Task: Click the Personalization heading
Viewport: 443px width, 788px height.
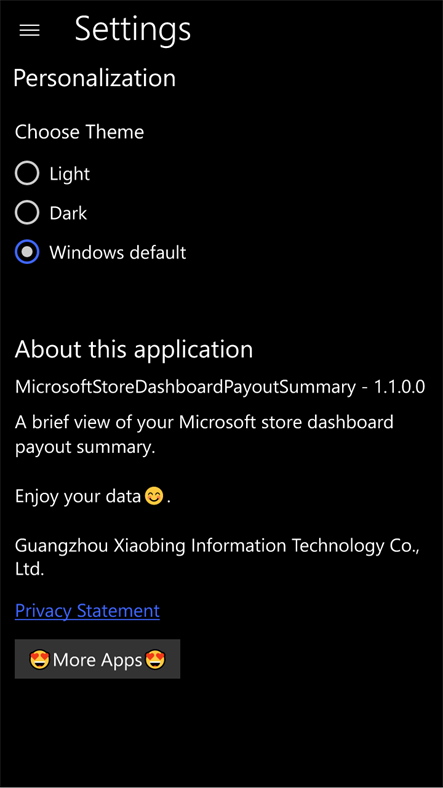Action: click(x=94, y=78)
